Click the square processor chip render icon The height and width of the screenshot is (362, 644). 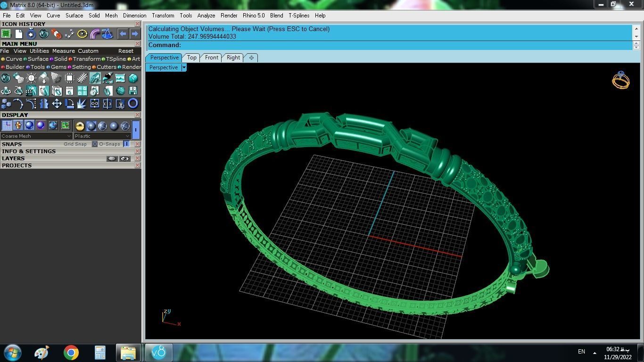point(69,78)
